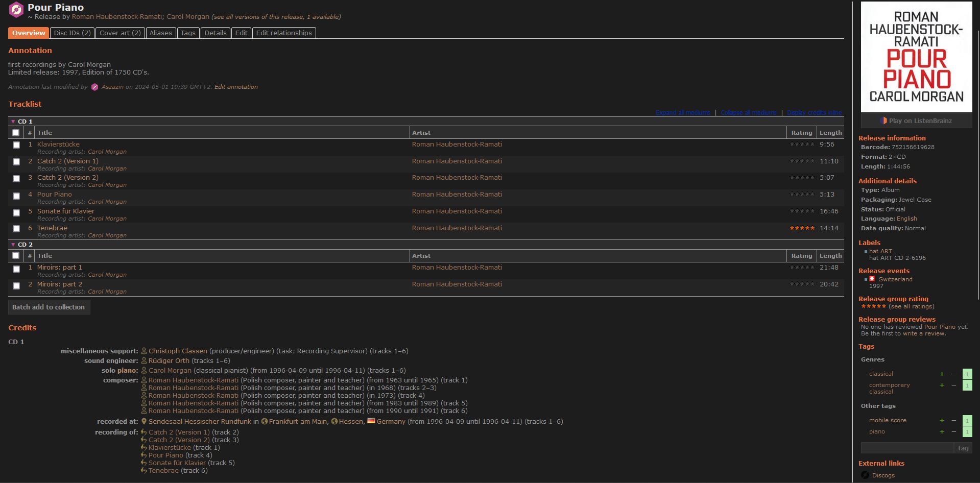Screen dimensions: 980x483
Task: Click the German flag icon beside Germany
Action: click(371, 421)
